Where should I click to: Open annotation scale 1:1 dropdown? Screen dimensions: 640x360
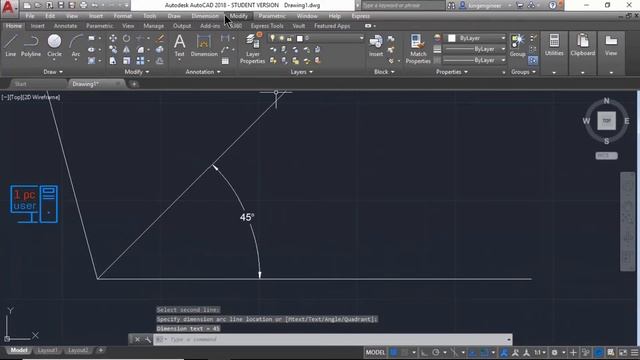tap(540, 352)
